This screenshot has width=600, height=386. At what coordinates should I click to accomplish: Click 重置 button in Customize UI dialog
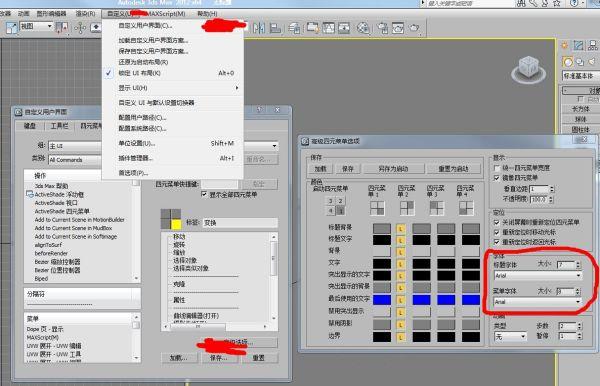pyautogui.click(x=259, y=358)
